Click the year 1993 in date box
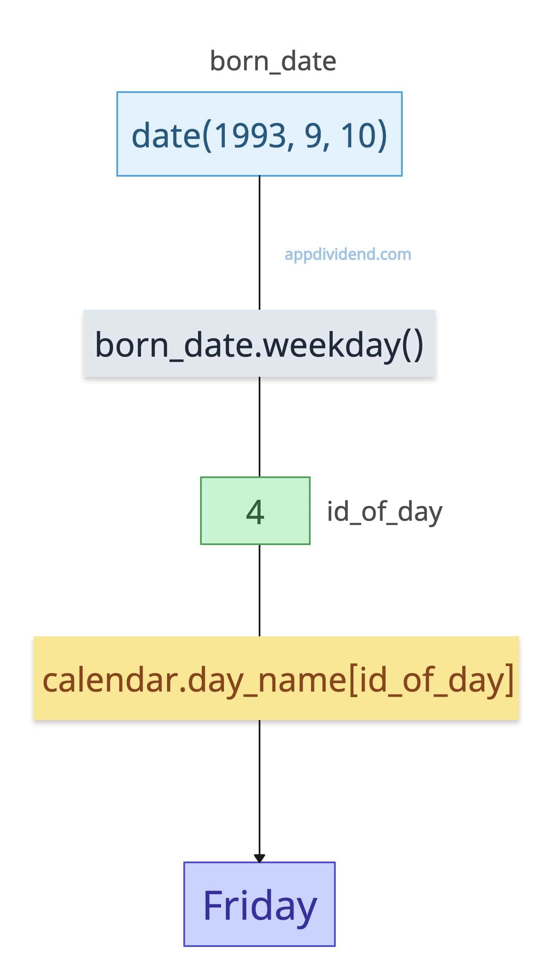 tap(250, 136)
